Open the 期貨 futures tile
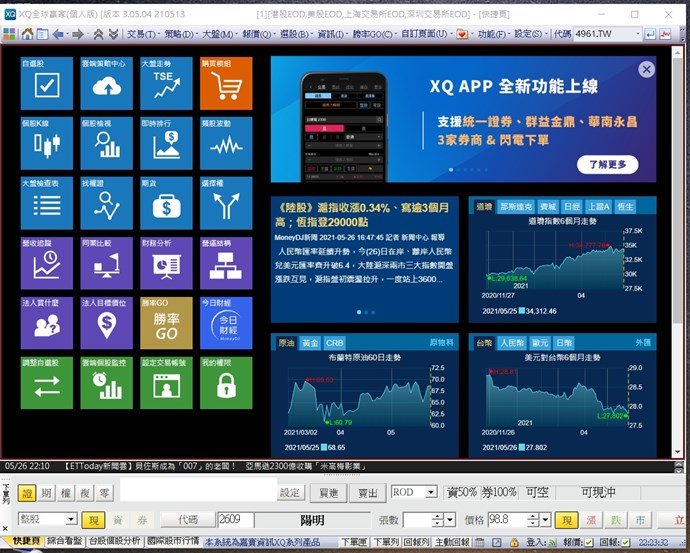 click(x=166, y=203)
